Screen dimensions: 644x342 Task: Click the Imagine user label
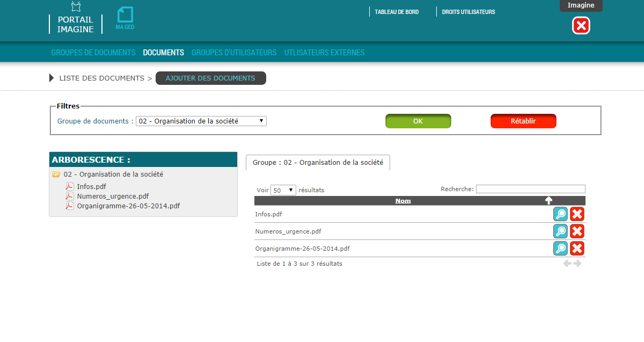click(581, 5)
